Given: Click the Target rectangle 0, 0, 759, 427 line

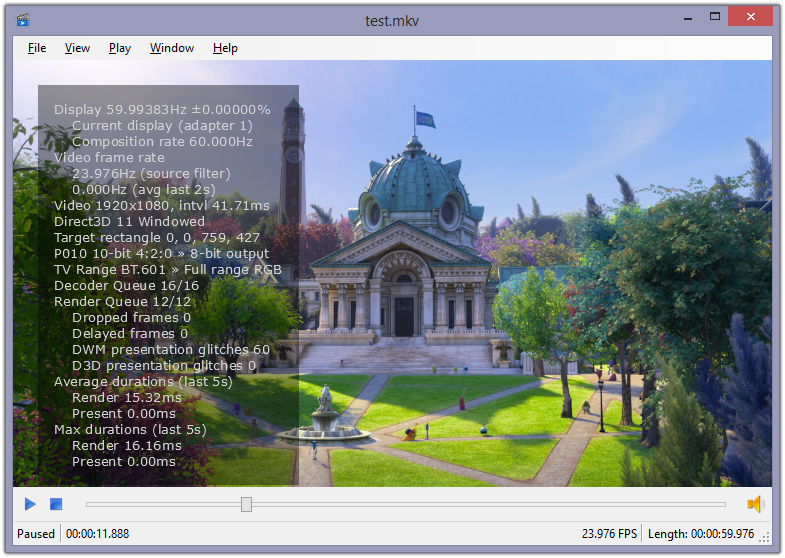Looking at the screenshot, I should pos(157,238).
